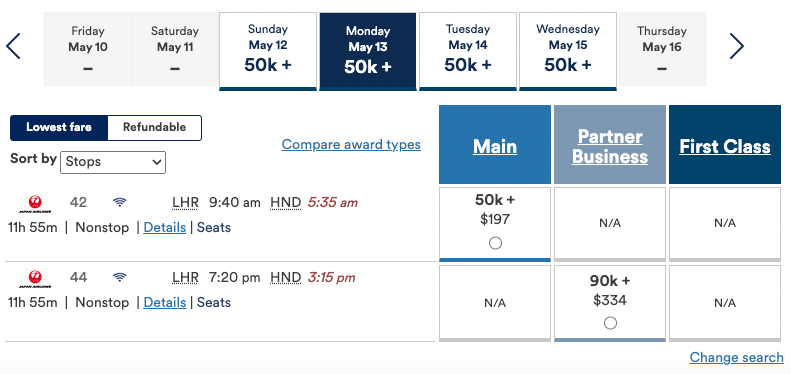Click the Wi-Fi icon on flight 42

120,202
